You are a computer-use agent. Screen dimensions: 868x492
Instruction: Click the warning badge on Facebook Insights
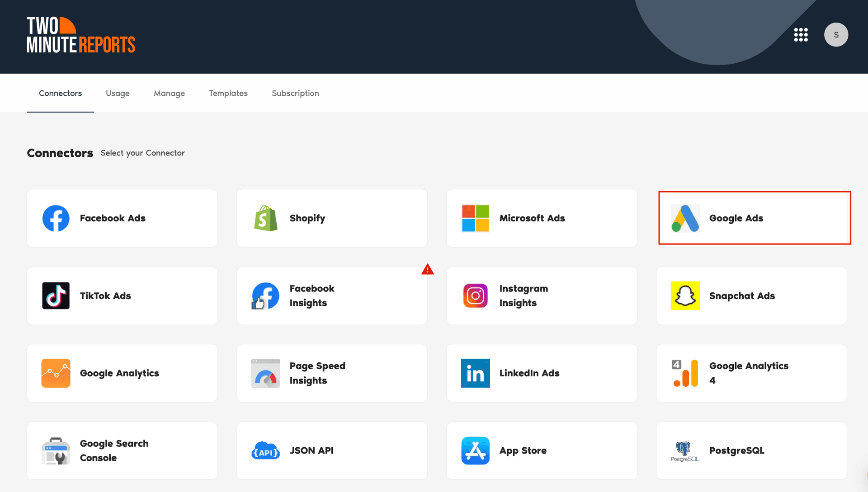coord(428,270)
